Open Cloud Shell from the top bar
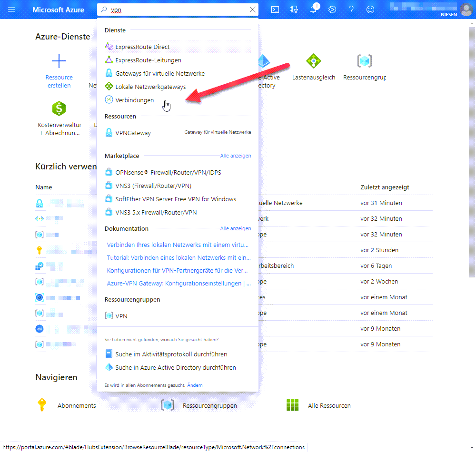The height and width of the screenshot is (452, 476). coord(275,10)
